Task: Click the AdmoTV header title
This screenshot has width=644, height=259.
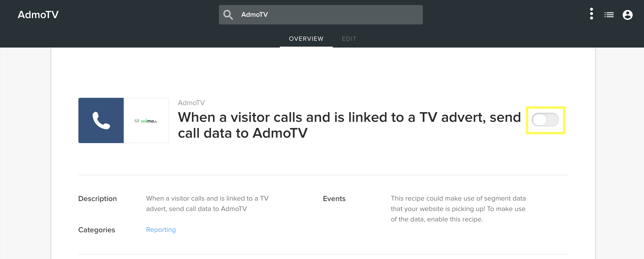Action: point(38,15)
